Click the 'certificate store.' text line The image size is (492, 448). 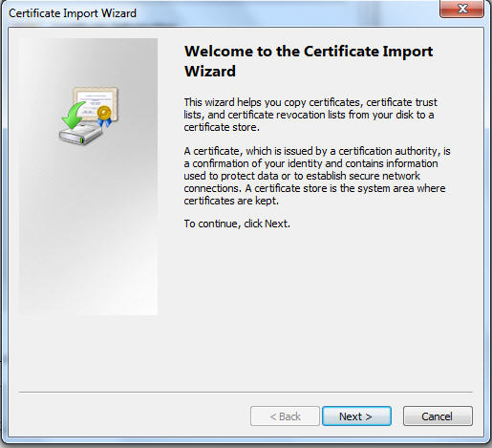point(222,127)
